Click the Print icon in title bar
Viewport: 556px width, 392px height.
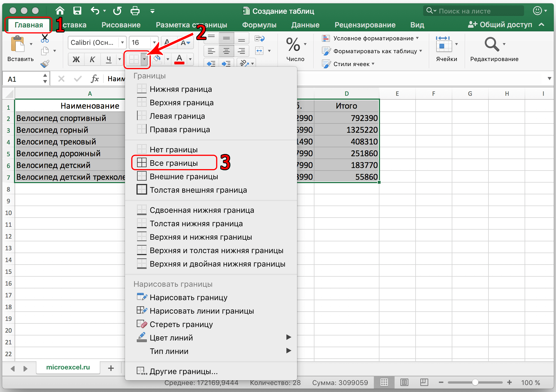pyautogui.click(x=135, y=11)
